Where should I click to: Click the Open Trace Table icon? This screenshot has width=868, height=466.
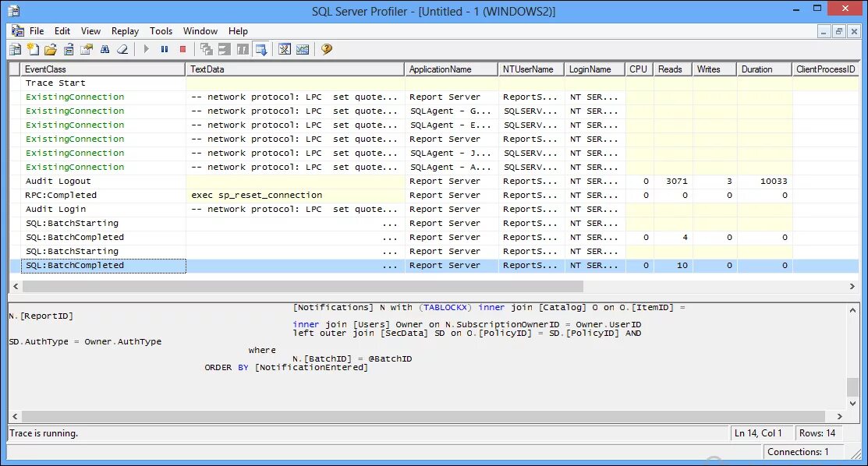[x=69, y=49]
